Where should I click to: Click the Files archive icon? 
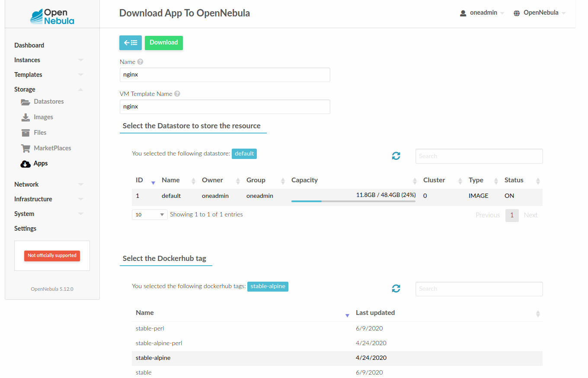(x=26, y=133)
